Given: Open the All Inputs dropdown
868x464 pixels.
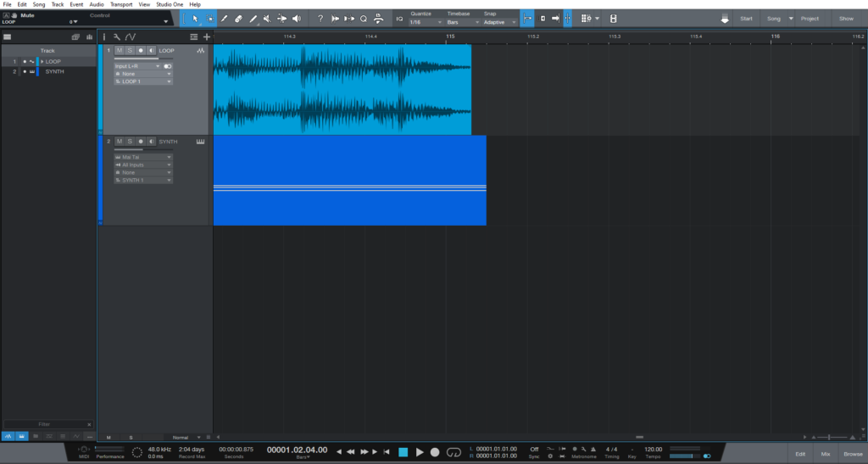Looking at the screenshot, I should click(143, 165).
